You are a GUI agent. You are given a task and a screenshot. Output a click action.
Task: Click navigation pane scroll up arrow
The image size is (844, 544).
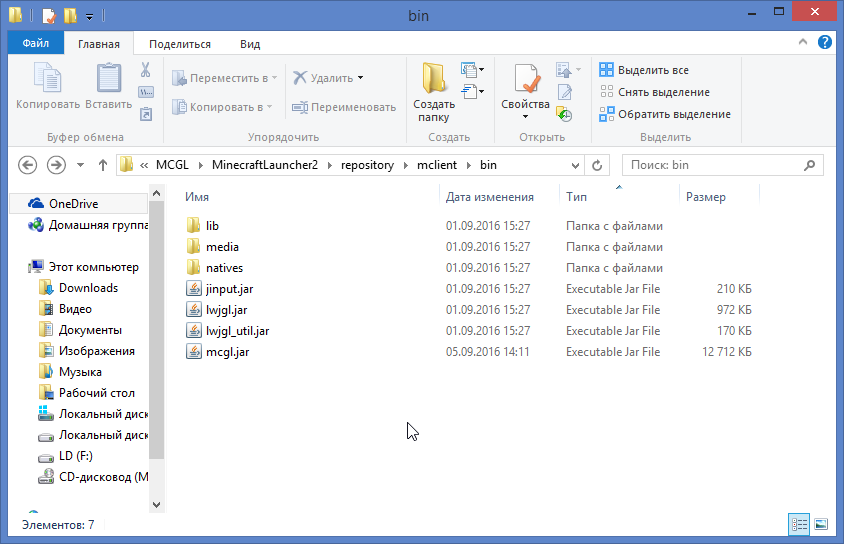[x=157, y=193]
